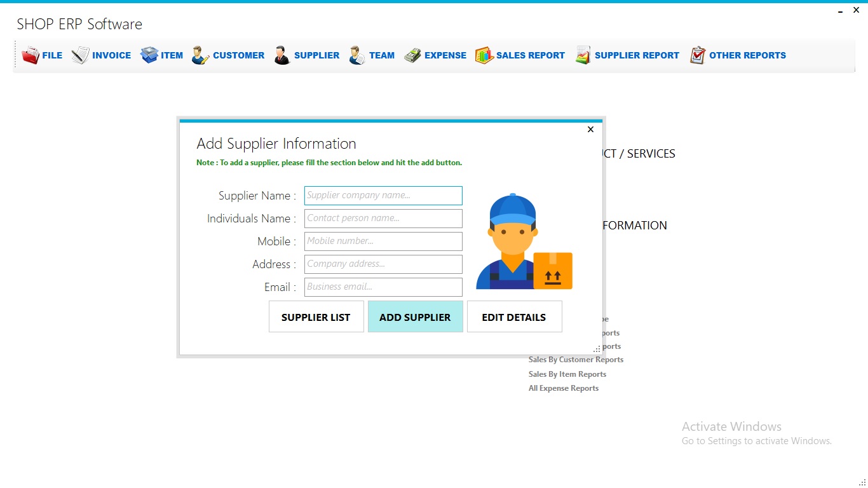Click the Business email input box
The image size is (868, 488).
(x=383, y=287)
